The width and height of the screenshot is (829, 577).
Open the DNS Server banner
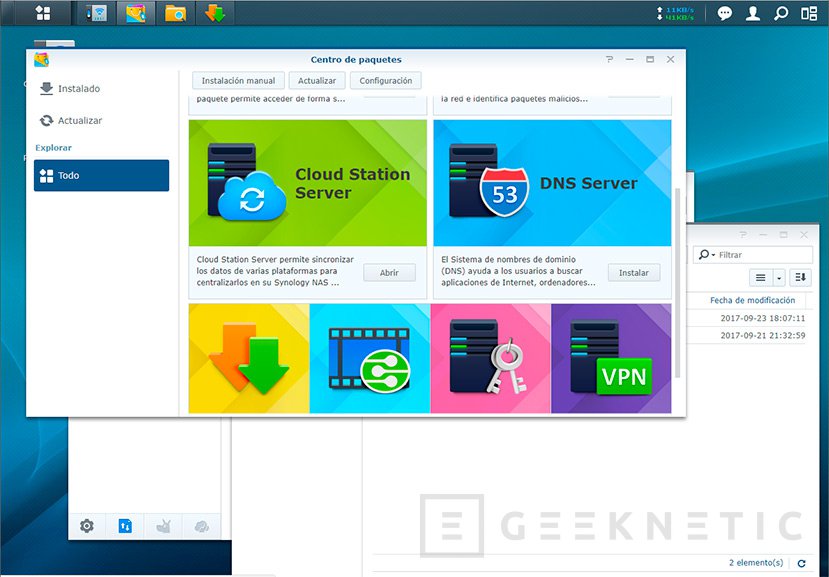(x=552, y=183)
